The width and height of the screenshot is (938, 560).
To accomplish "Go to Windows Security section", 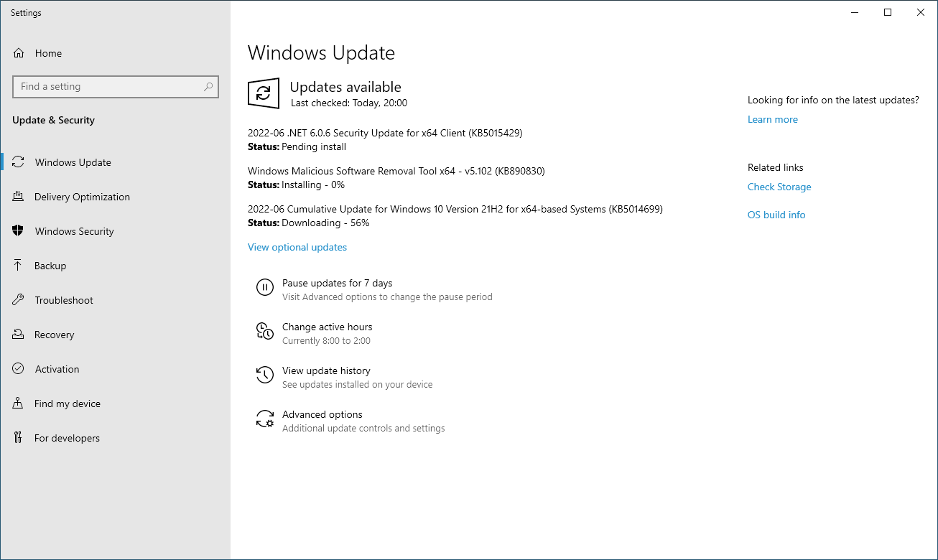I will point(115,231).
